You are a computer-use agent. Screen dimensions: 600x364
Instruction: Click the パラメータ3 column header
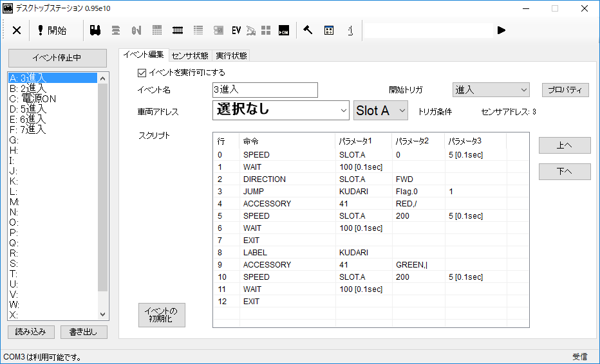point(475,141)
